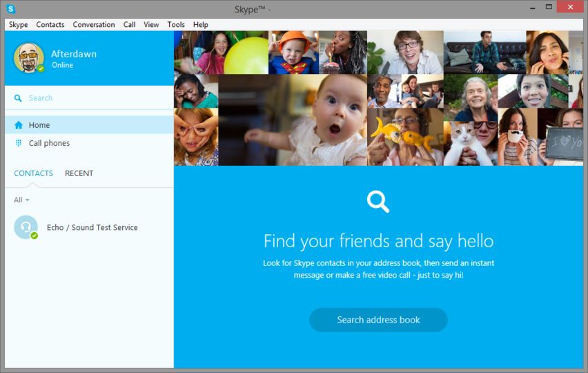Click the baby in orange hat photo

tap(293, 52)
